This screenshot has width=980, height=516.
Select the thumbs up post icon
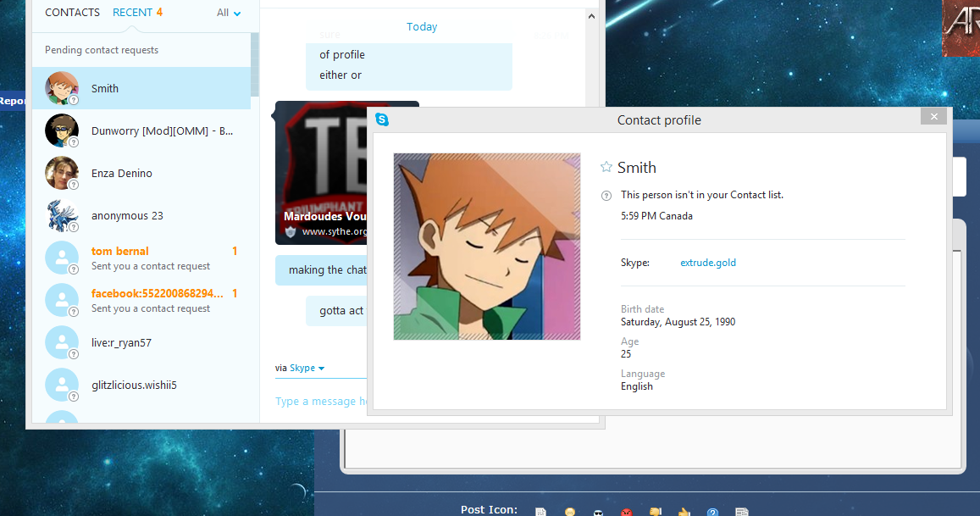pos(684,513)
